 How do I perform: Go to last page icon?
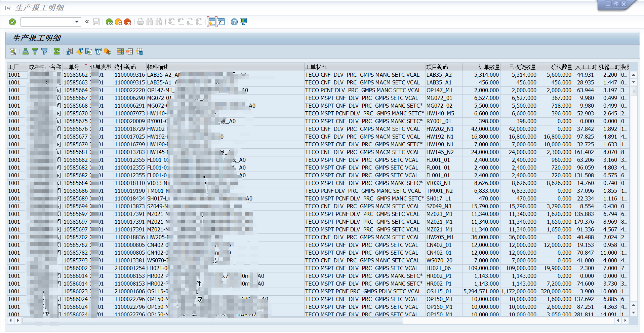pyautogui.click(x=199, y=22)
